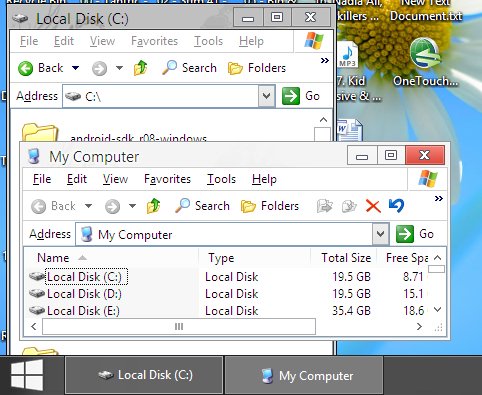Open Help menu in My Computer window
The image size is (482, 395).
point(264,179)
